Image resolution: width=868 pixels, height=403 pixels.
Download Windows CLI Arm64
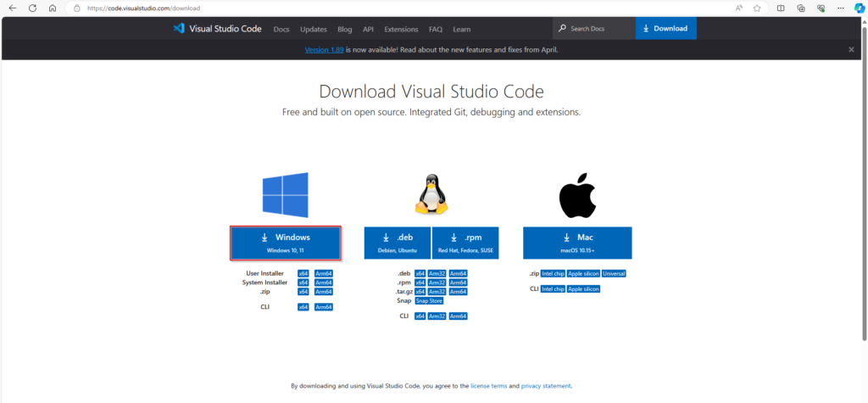point(323,306)
